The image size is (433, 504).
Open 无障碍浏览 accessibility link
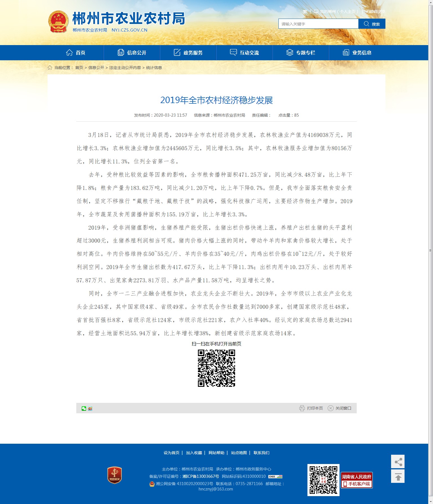coord(375,12)
